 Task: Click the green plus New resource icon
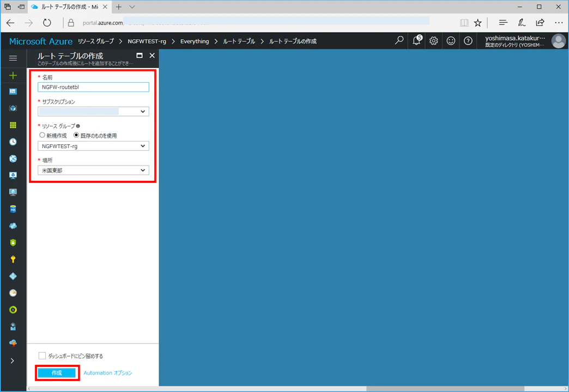pyautogui.click(x=13, y=75)
